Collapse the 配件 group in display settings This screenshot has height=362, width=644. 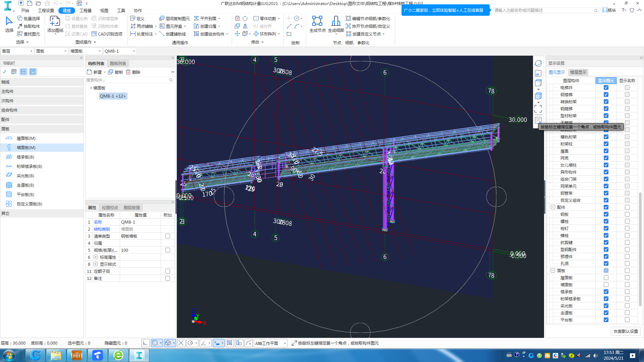(x=553, y=207)
